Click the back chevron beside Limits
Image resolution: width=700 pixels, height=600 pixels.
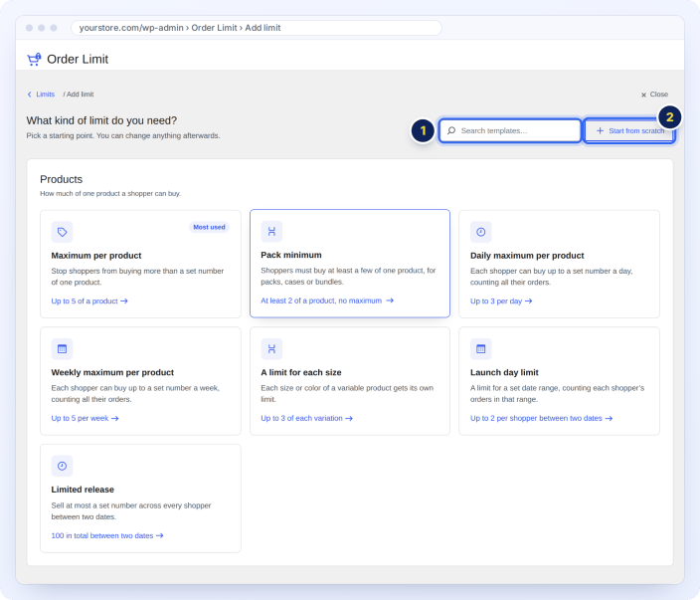click(x=30, y=95)
